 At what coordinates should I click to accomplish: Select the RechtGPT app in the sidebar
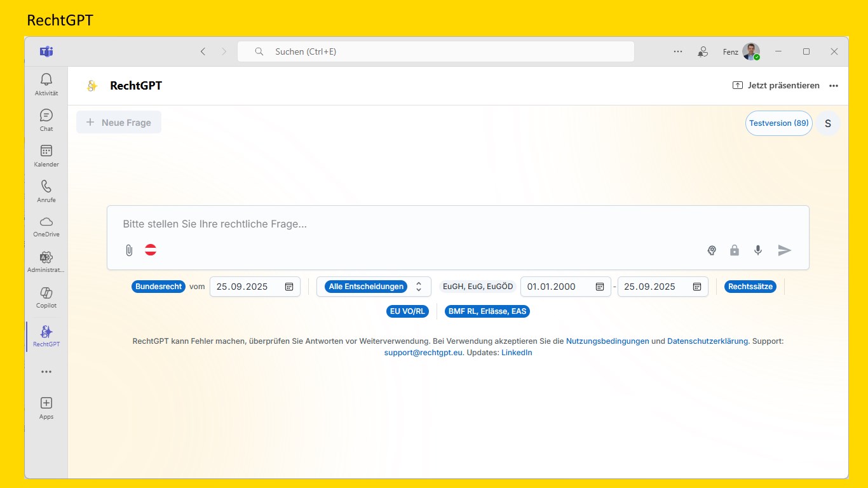tap(46, 335)
